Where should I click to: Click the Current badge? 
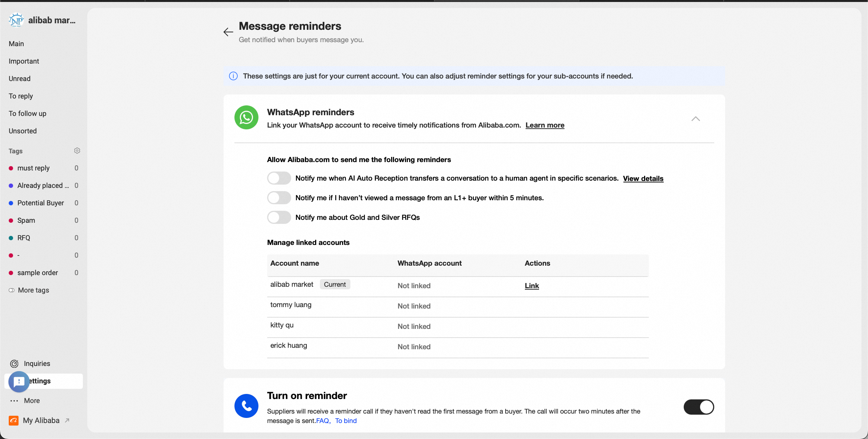pos(335,284)
